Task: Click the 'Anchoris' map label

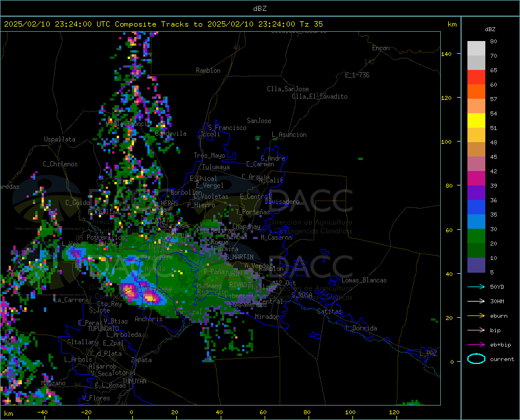Action: pos(148,319)
